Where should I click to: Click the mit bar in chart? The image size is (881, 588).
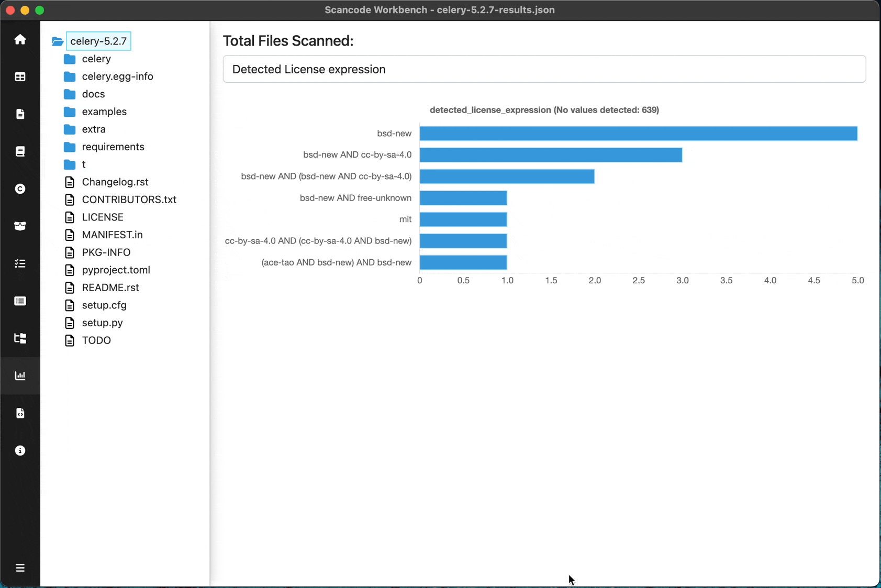tap(463, 219)
